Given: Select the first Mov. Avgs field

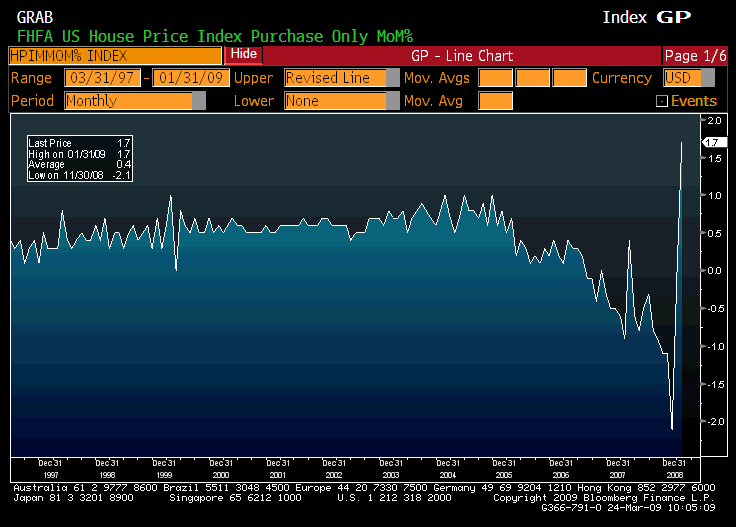Looking at the screenshot, I should pyautogui.click(x=495, y=78).
